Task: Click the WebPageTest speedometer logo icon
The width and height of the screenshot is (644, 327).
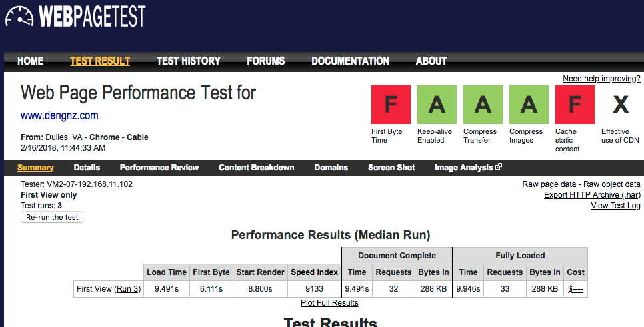Action: coord(19,17)
